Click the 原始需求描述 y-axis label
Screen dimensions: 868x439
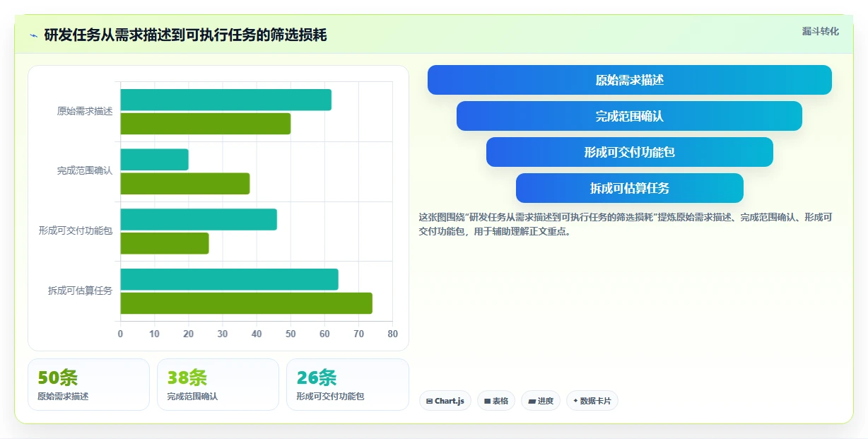[85, 112]
